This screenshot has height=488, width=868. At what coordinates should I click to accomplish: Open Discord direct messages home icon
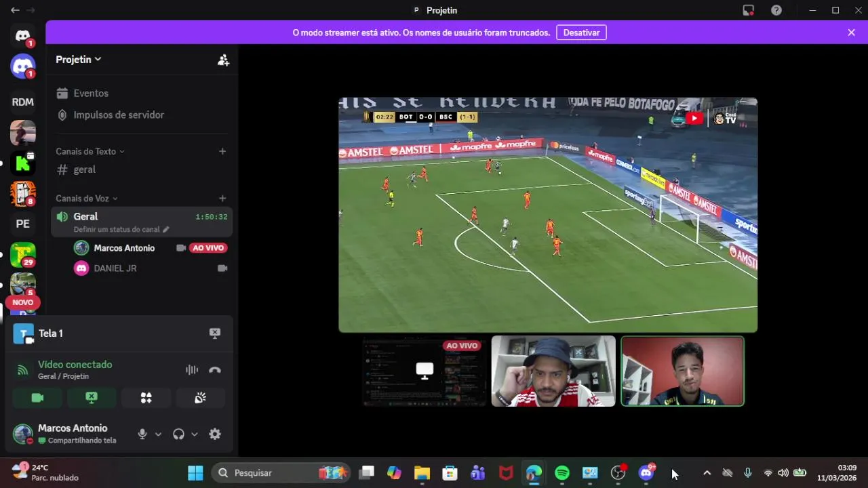point(22,35)
